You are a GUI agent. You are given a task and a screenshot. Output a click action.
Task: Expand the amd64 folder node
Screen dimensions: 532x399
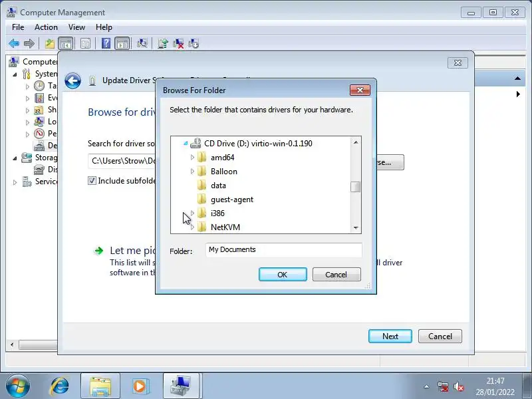[192, 158]
